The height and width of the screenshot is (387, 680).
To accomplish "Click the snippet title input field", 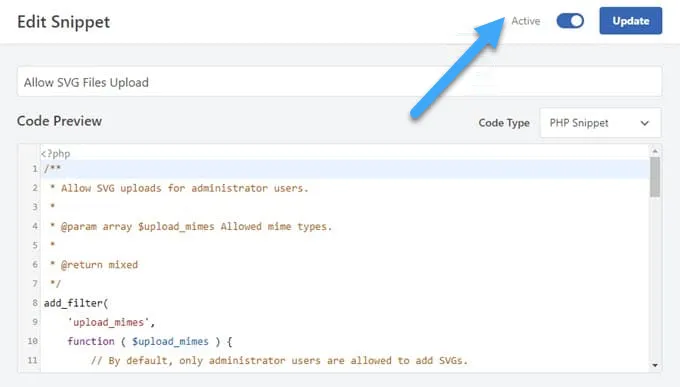I will coord(340,82).
